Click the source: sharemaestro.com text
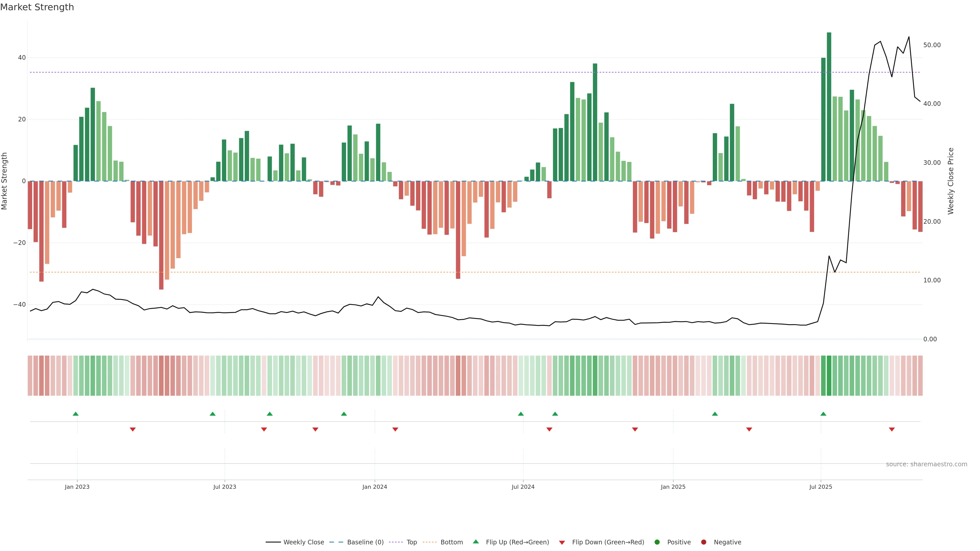The width and height of the screenshot is (980, 551). [x=926, y=464]
